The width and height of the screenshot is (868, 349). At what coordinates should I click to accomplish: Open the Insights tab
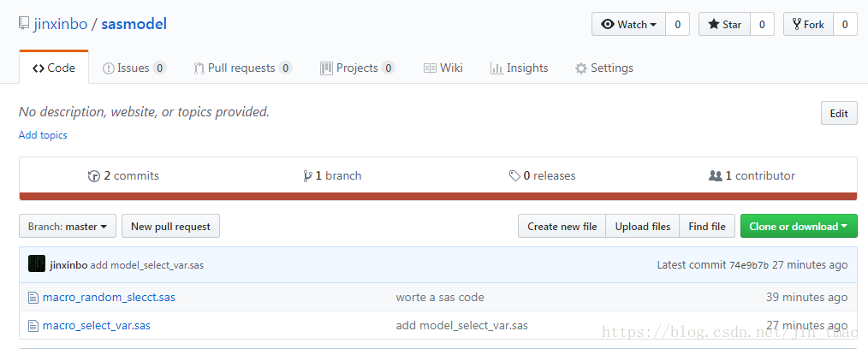point(520,68)
